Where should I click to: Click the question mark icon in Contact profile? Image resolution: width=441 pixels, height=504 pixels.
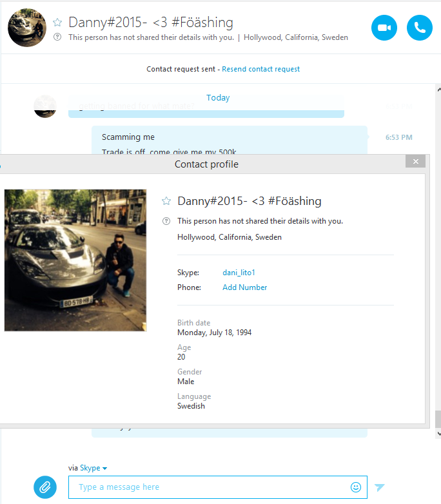(x=166, y=221)
